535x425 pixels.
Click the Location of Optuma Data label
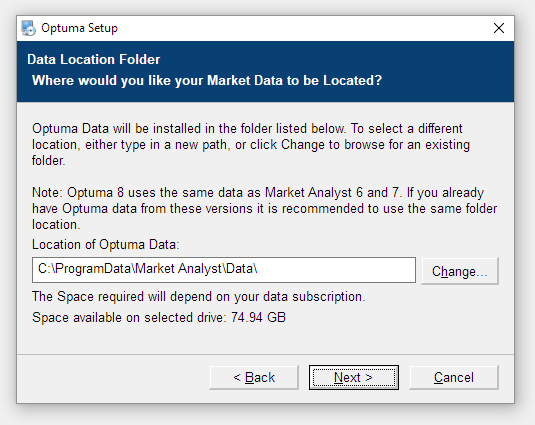click(105, 245)
